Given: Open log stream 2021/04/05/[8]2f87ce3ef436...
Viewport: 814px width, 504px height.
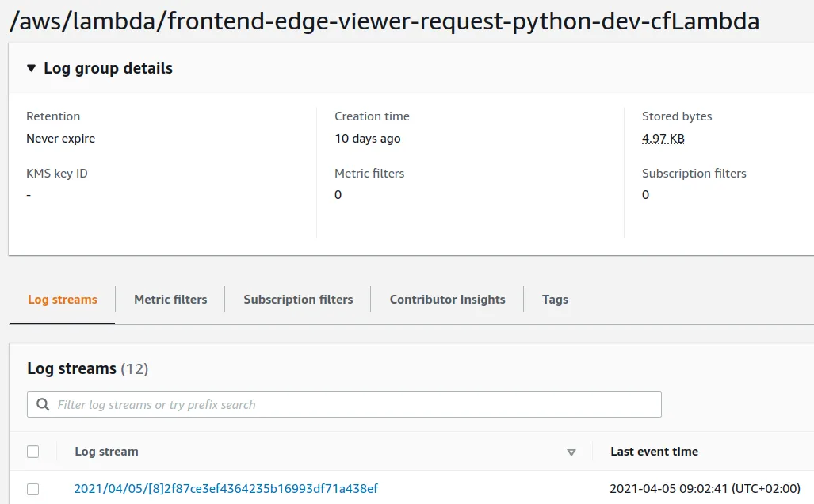Looking at the screenshot, I should 226,489.
